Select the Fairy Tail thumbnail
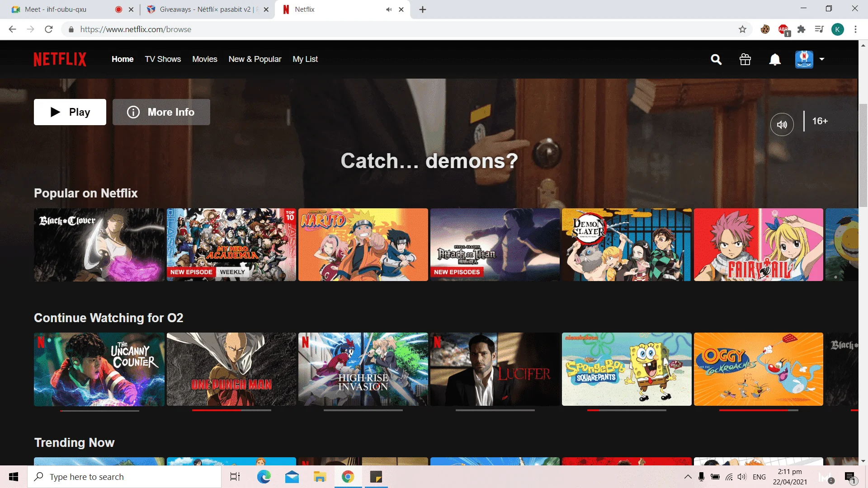Image resolution: width=868 pixels, height=488 pixels. (759, 245)
